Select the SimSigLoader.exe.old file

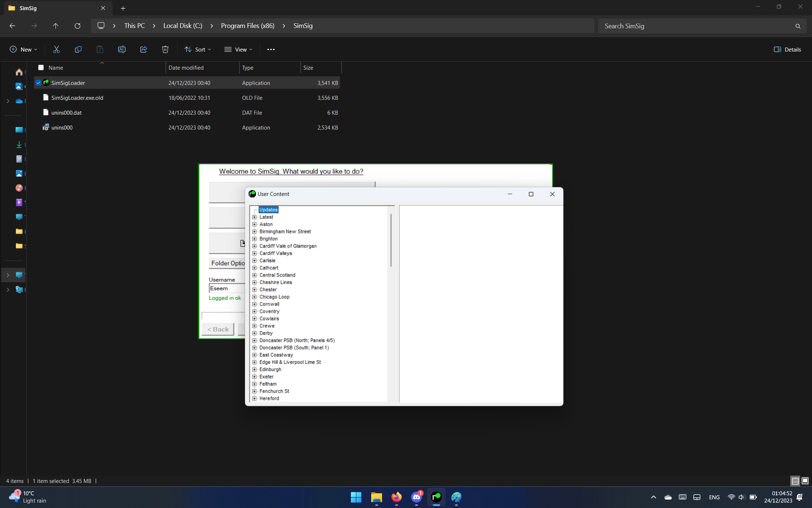point(187,98)
